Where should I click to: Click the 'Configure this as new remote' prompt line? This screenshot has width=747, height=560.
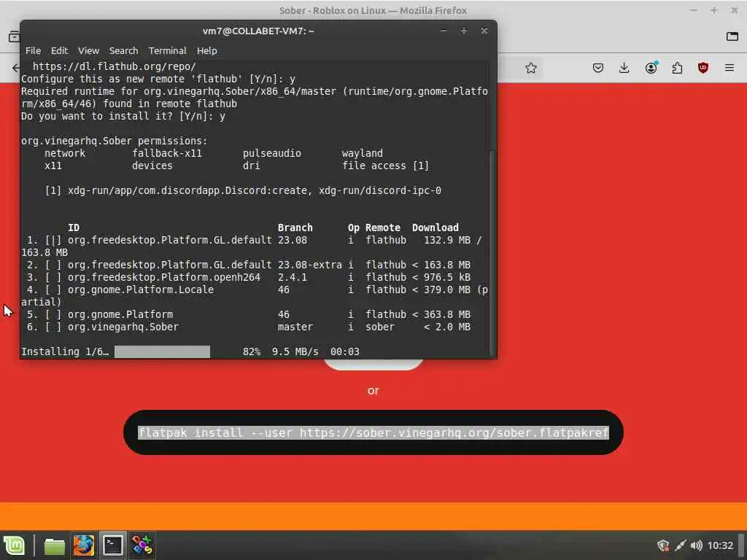click(158, 79)
